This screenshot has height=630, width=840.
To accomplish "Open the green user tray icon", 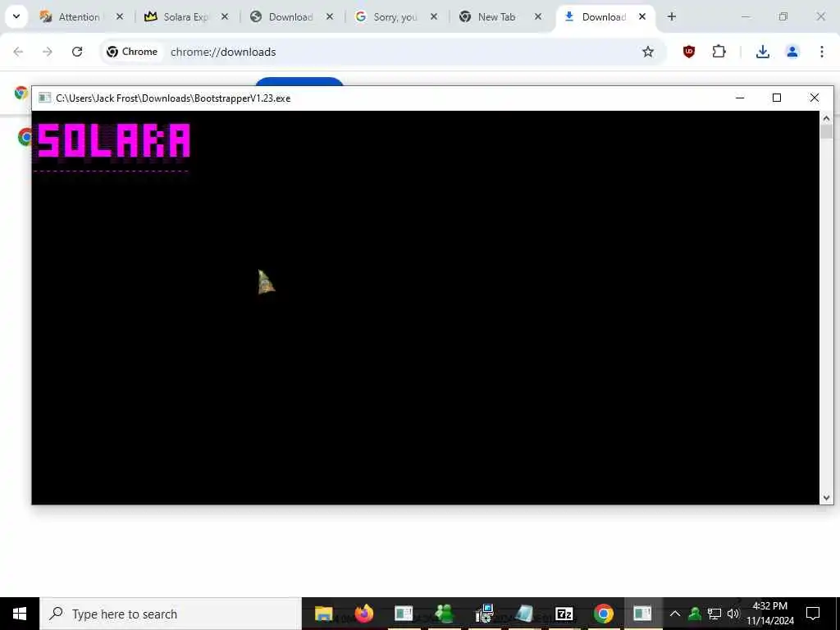I will (695, 614).
